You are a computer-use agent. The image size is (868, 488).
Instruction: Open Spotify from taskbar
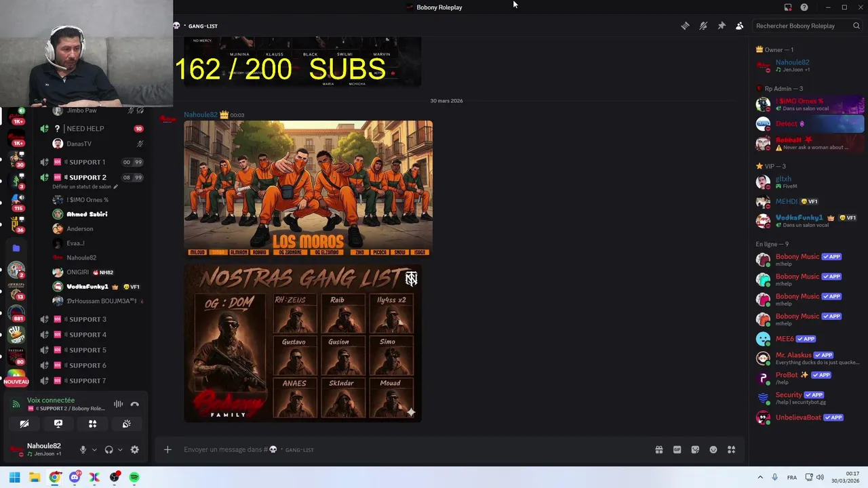point(134,477)
